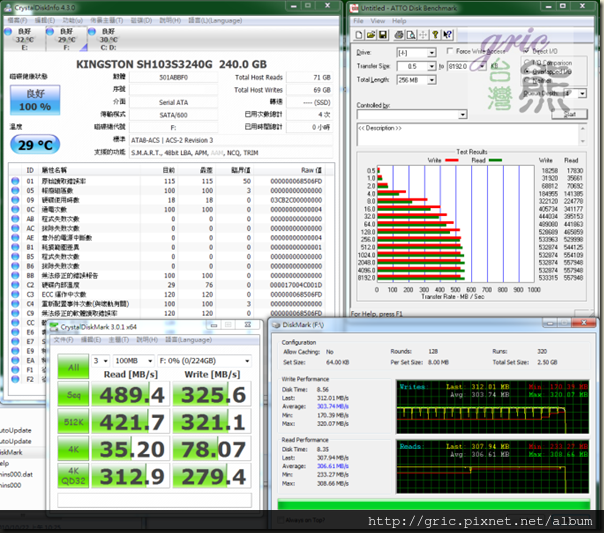Click the Print icon in ATTO toolbar

pyautogui.click(x=400, y=33)
